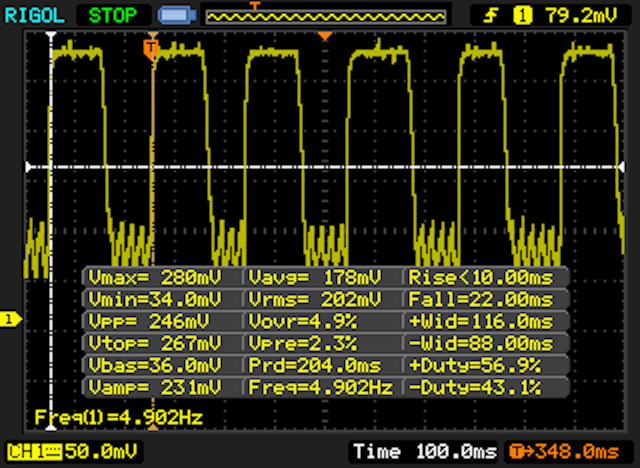
Task: Click the +Wid=116.0ms measurement
Action: click(x=481, y=322)
